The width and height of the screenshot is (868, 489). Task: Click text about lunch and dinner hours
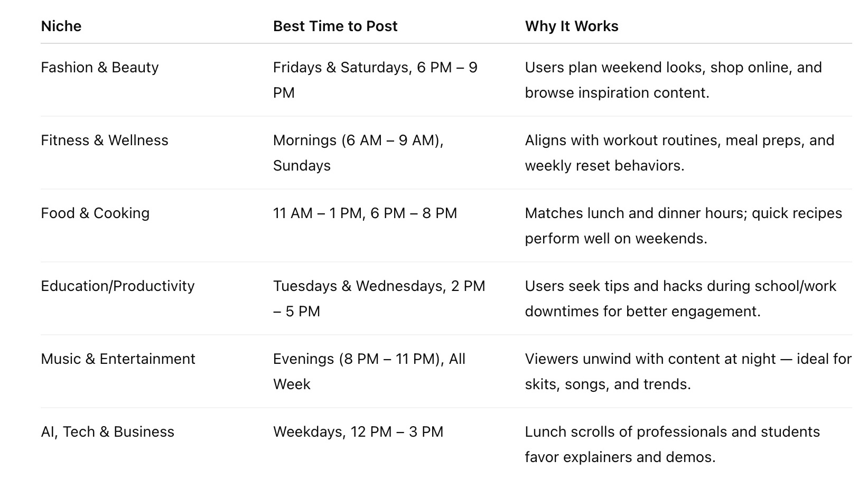[x=683, y=225]
